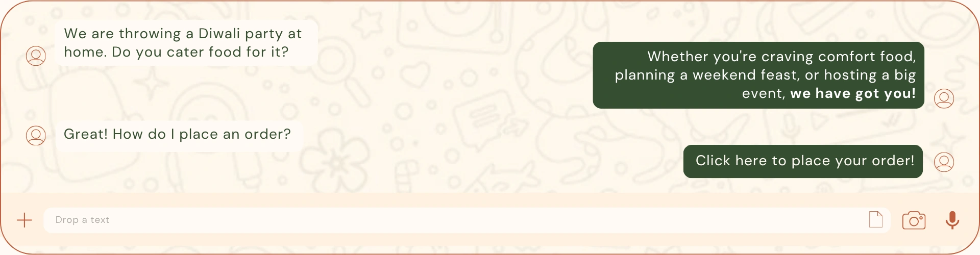
Task: Open the plus attachment menu
Action: [x=24, y=220]
